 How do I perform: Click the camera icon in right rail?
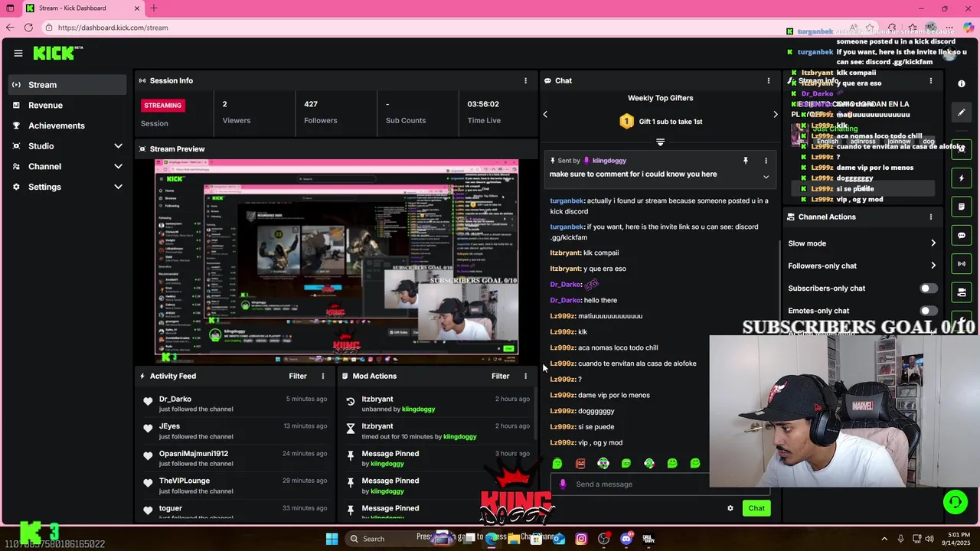click(962, 292)
